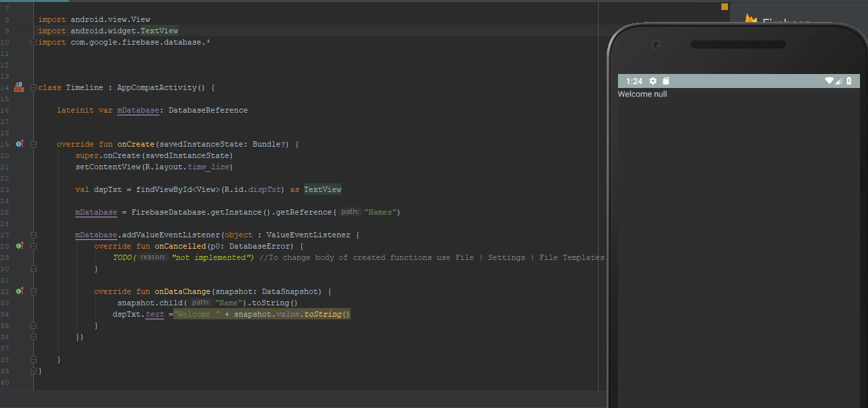Image resolution: width=868 pixels, height=408 pixels.
Task: Collapse the import block fold marker
Action: coord(34,42)
